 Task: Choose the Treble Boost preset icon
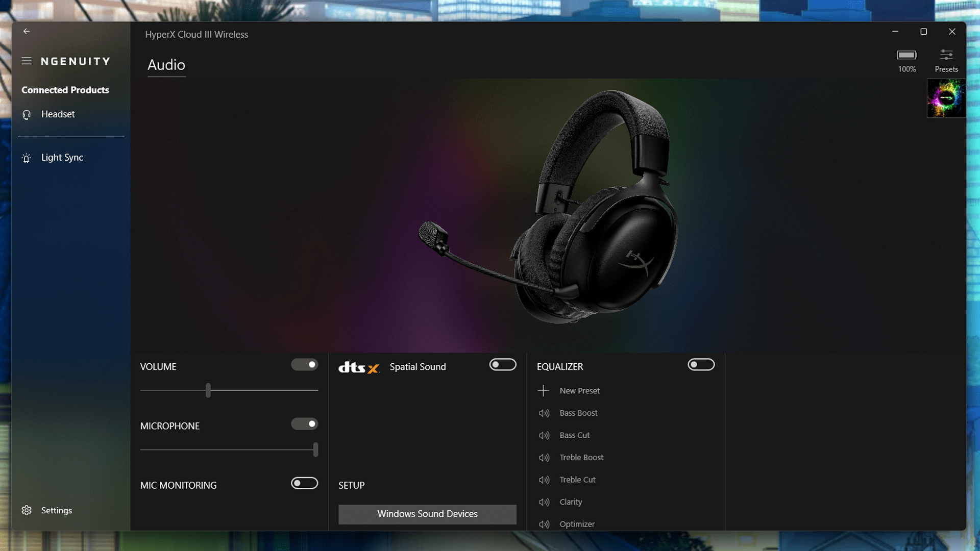pos(544,458)
